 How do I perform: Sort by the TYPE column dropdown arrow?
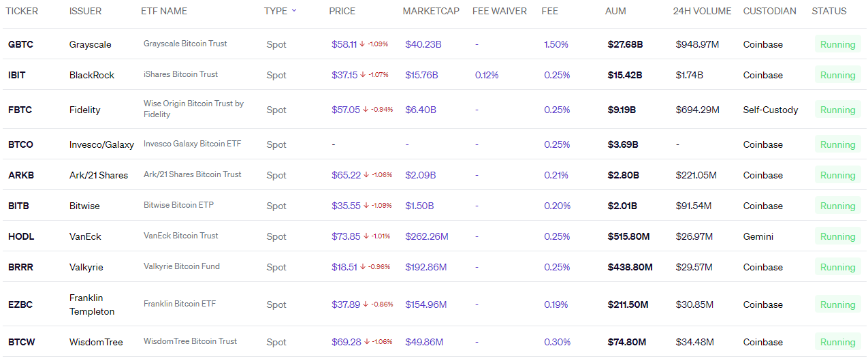pyautogui.click(x=294, y=11)
